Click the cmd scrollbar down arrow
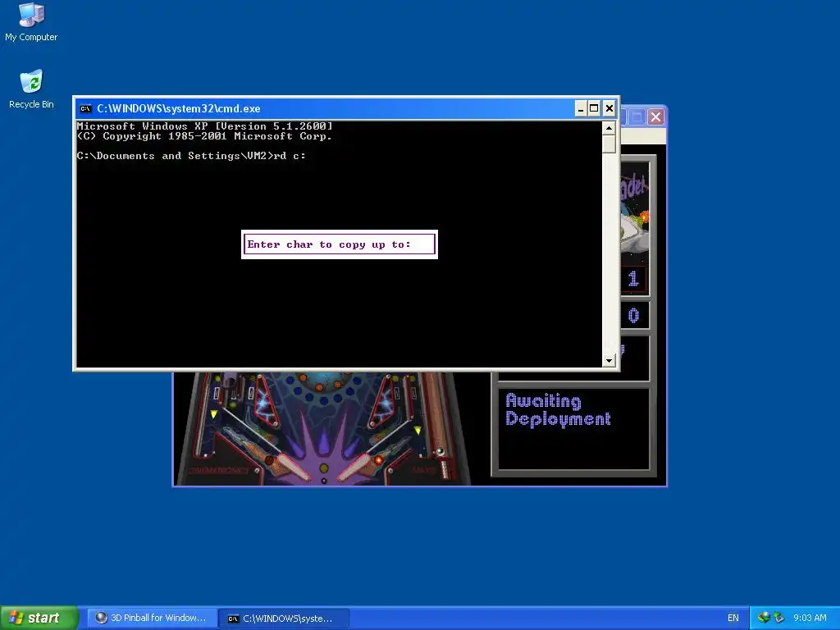 609,361
